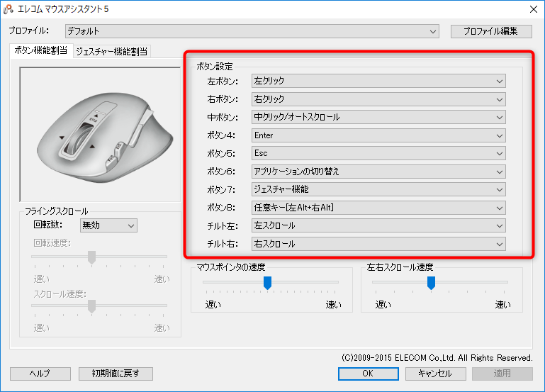Select the ボタン機能割当 tab
This screenshot has width=545, height=392.
[41, 50]
